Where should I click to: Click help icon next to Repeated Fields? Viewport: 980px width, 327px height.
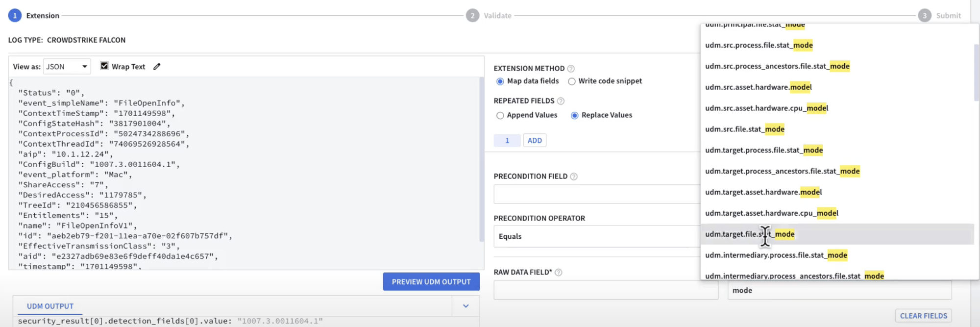561,101
